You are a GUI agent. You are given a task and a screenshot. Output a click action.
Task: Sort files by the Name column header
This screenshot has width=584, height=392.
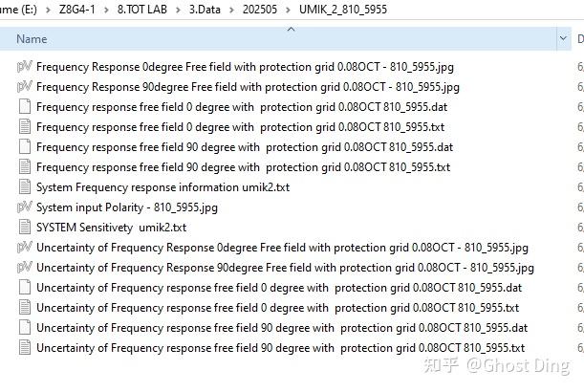click(32, 39)
